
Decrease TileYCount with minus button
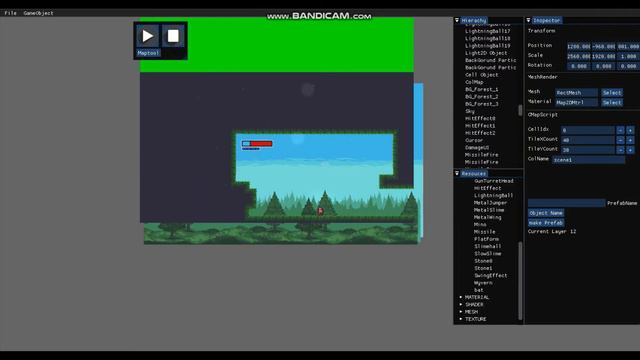pyautogui.click(x=620, y=150)
